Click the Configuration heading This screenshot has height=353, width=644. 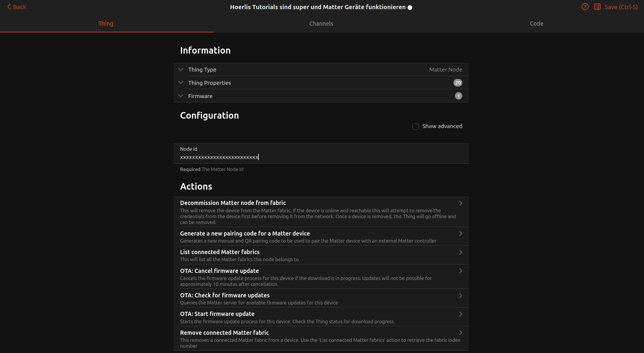tap(209, 115)
